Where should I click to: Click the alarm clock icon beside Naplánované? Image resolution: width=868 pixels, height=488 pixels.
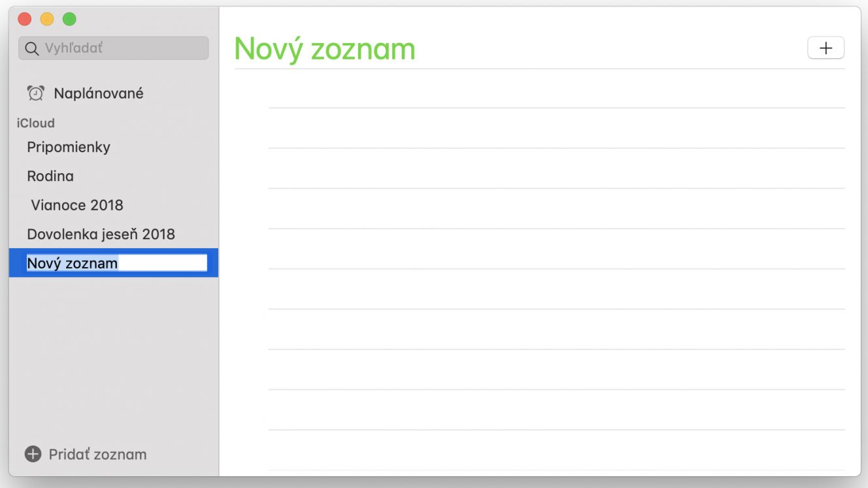click(x=35, y=93)
